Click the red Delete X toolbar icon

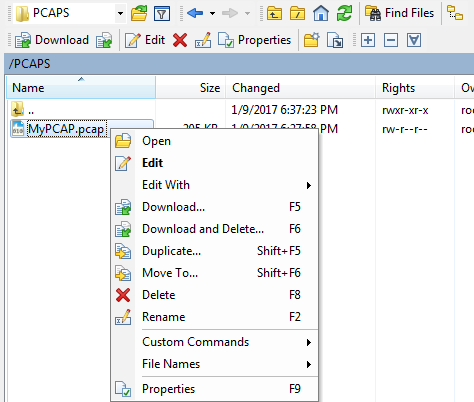pos(180,40)
